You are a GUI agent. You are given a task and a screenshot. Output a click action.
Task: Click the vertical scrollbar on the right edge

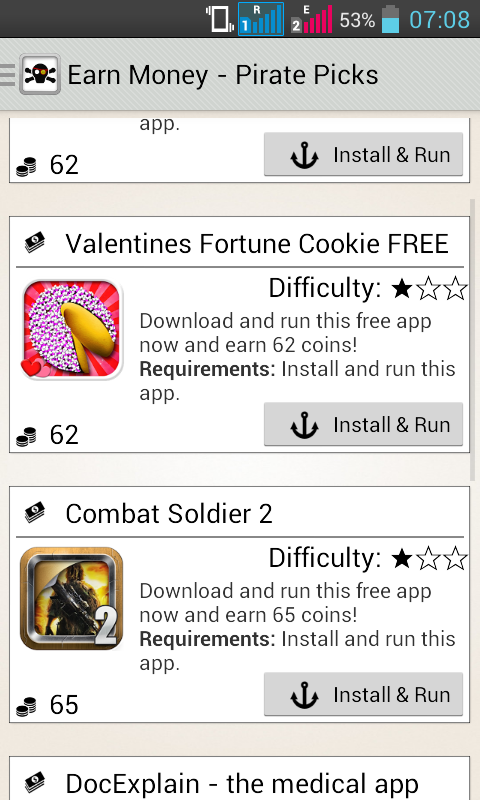tap(472, 340)
